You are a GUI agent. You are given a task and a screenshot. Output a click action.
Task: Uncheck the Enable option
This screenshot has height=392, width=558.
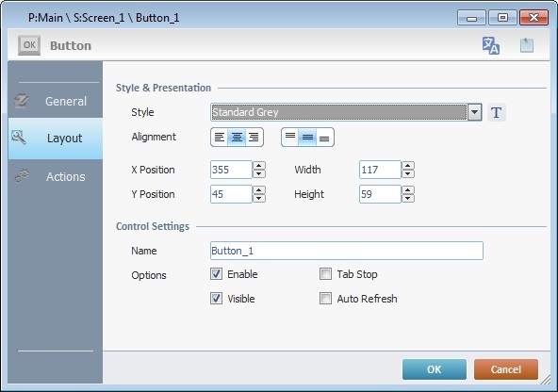pyautogui.click(x=217, y=274)
